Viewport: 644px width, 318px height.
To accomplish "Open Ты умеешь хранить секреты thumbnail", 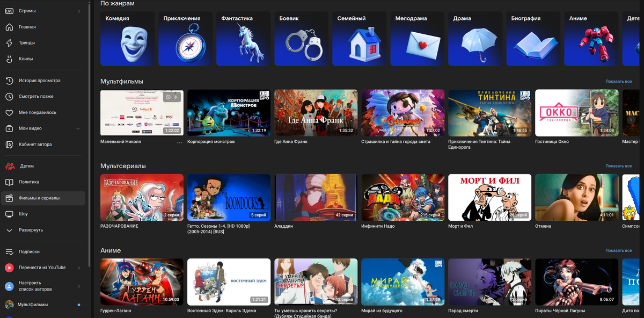I will point(316,281).
